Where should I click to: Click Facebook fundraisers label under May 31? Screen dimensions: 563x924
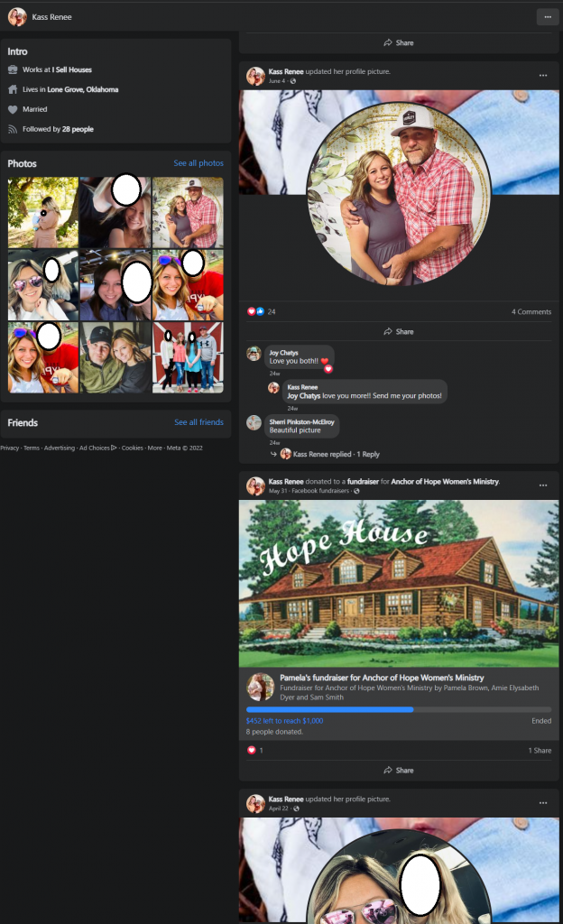[320, 491]
